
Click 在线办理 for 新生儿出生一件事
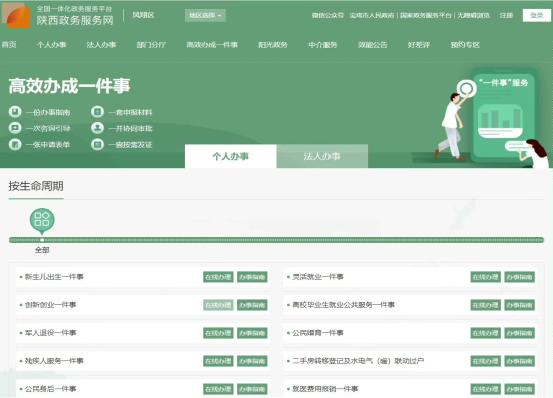point(218,277)
